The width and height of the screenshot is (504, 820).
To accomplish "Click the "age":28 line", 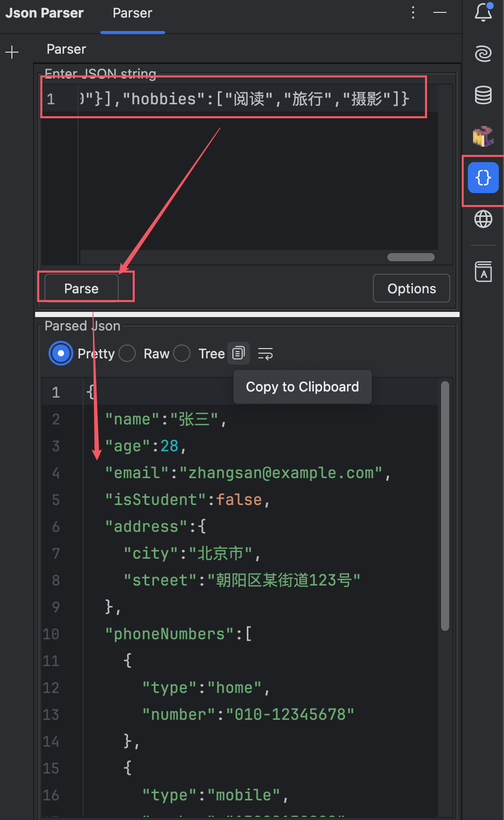I will click(146, 446).
